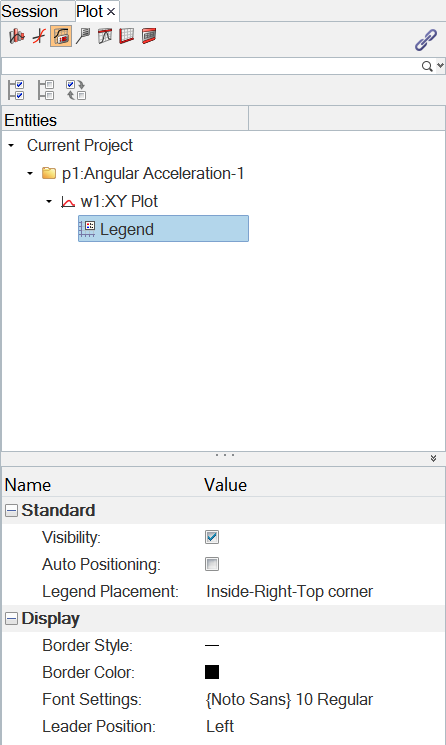Screen dimensions: 446x745
Task: Click the 'Border Style:' property label
Action: coord(87,646)
